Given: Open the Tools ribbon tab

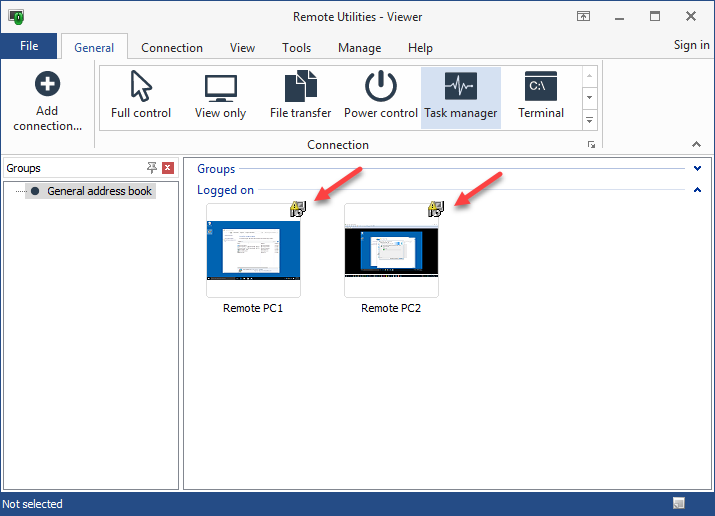Looking at the screenshot, I should coord(296,47).
